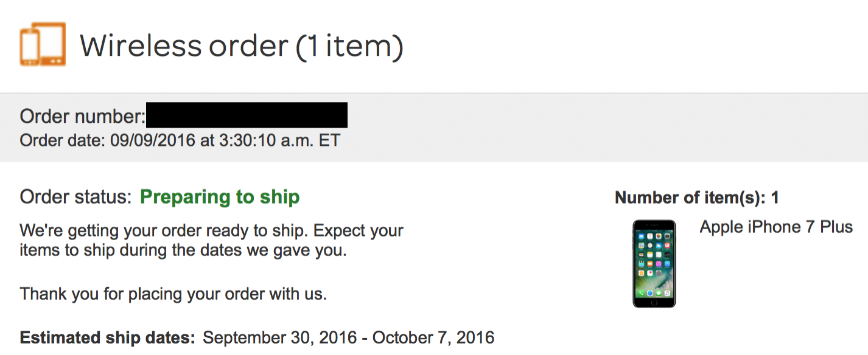This screenshot has width=868, height=355.
Task: Click the "Estimated ship dates:" label
Action: coord(108,337)
